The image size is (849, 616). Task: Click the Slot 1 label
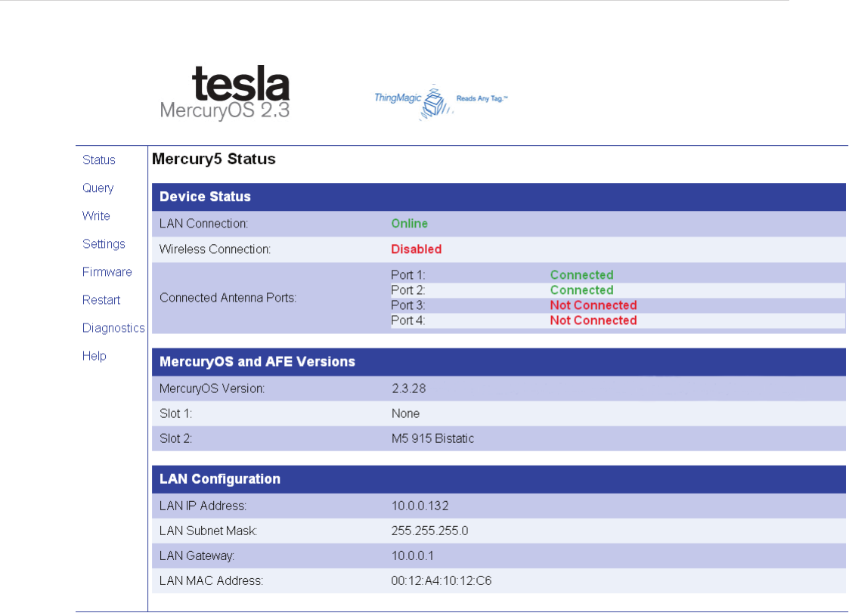(x=176, y=413)
